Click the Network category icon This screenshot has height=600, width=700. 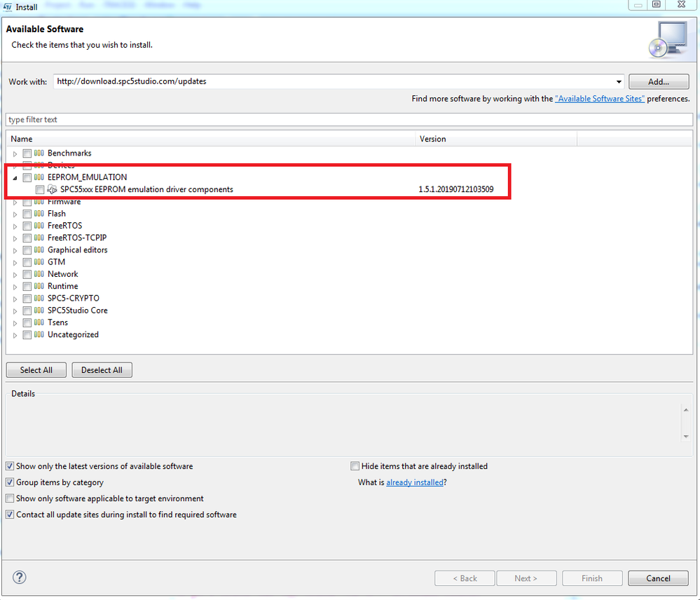coord(39,274)
